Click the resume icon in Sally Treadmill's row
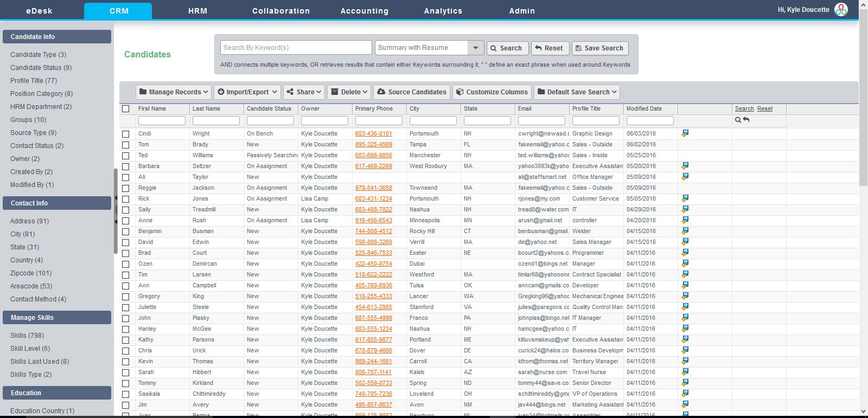Screen dimensions: 868x418 pyautogui.click(x=685, y=209)
